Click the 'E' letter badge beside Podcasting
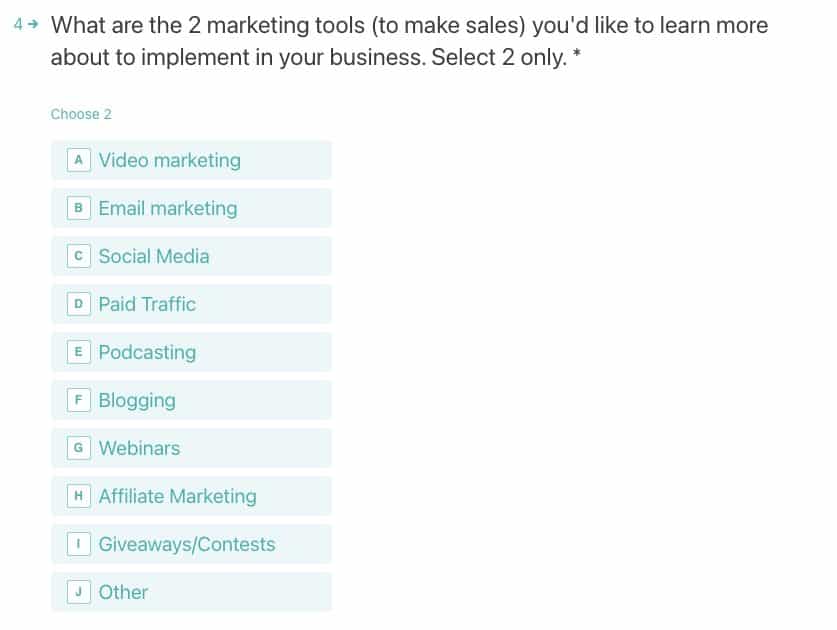 tap(78, 352)
